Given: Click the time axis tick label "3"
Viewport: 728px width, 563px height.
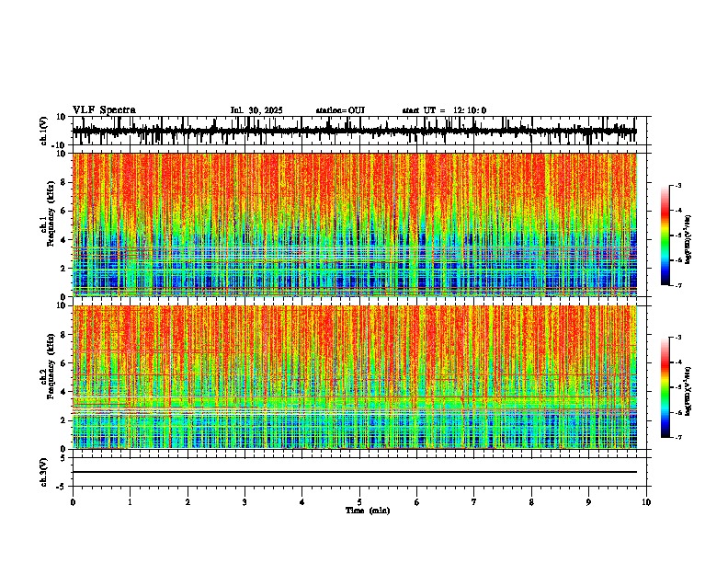Looking at the screenshot, I should point(245,502).
